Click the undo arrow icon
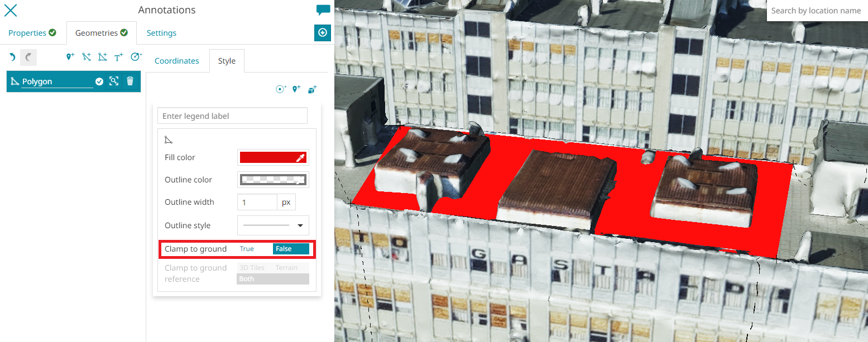 tap(12, 57)
